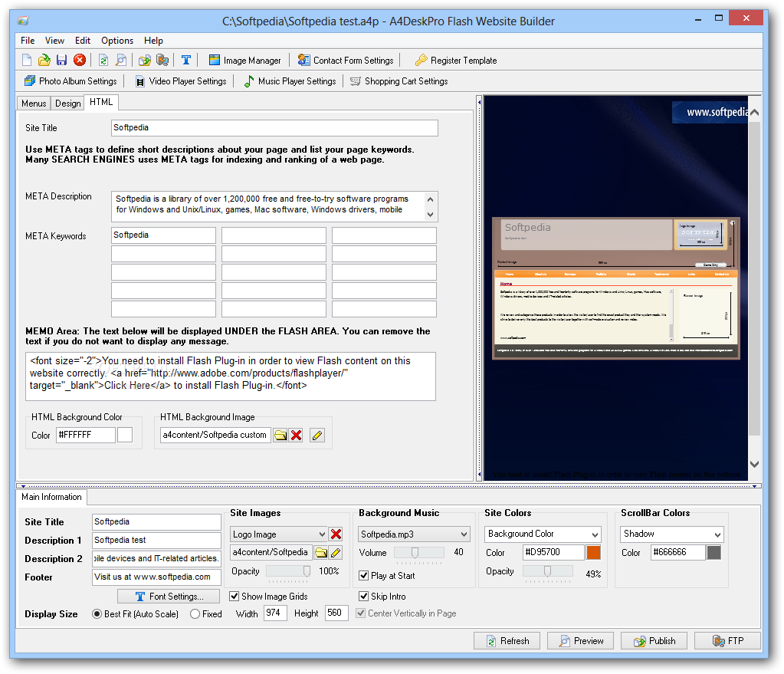Click the orange site color swatch
The image size is (784, 674).
593,552
